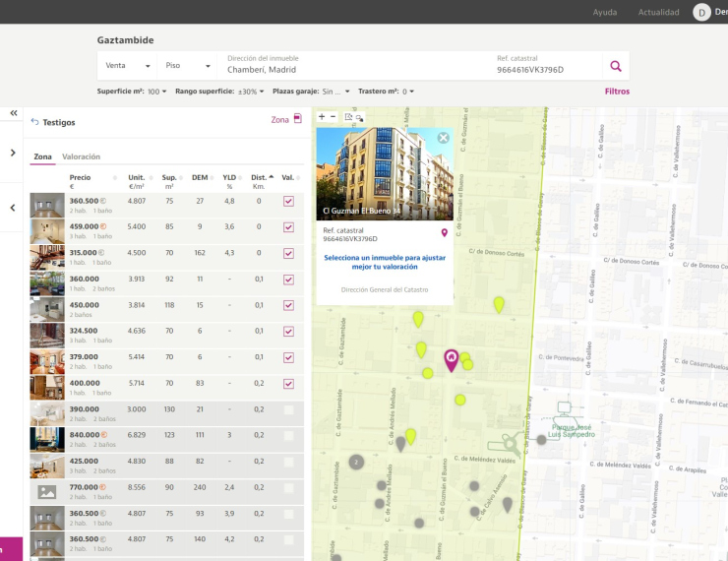Enable Val. checkbox for the 390.000 listing
Image resolution: width=728 pixels, height=561 pixels.
click(288, 409)
